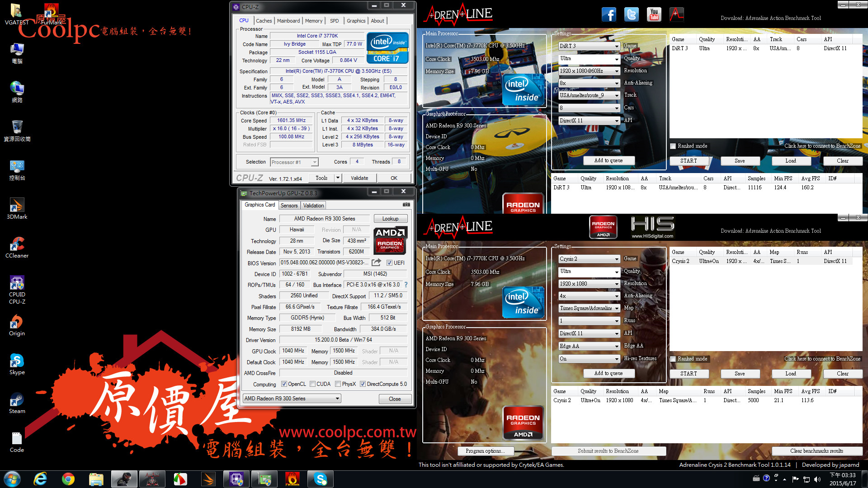Open the Windows Start button
Image resolution: width=868 pixels, height=488 pixels.
pyautogui.click(x=12, y=479)
